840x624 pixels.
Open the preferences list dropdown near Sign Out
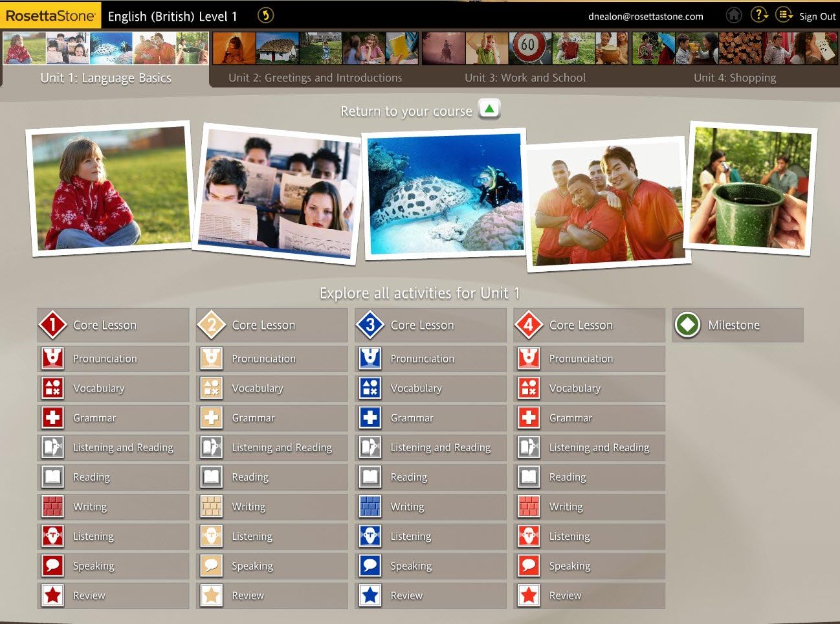(x=784, y=16)
